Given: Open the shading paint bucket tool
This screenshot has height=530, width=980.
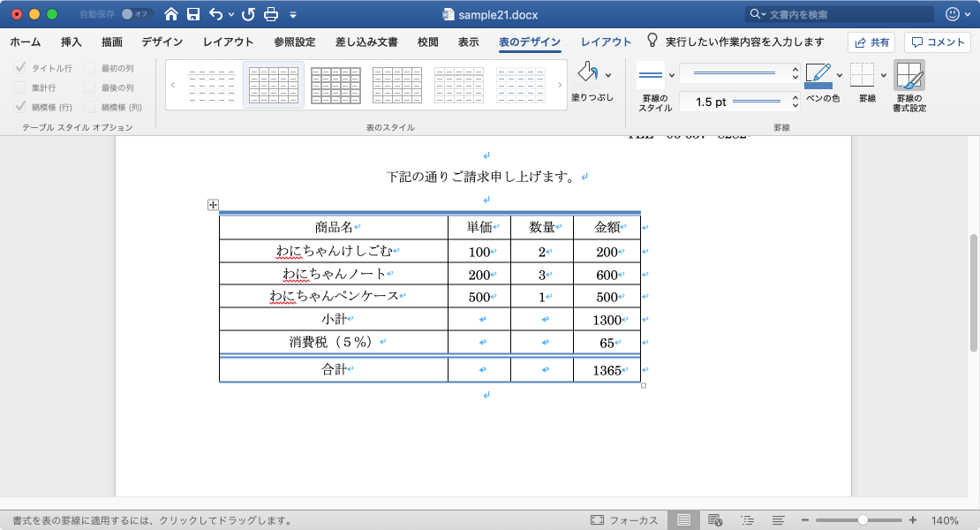Looking at the screenshot, I should click(587, 72).
